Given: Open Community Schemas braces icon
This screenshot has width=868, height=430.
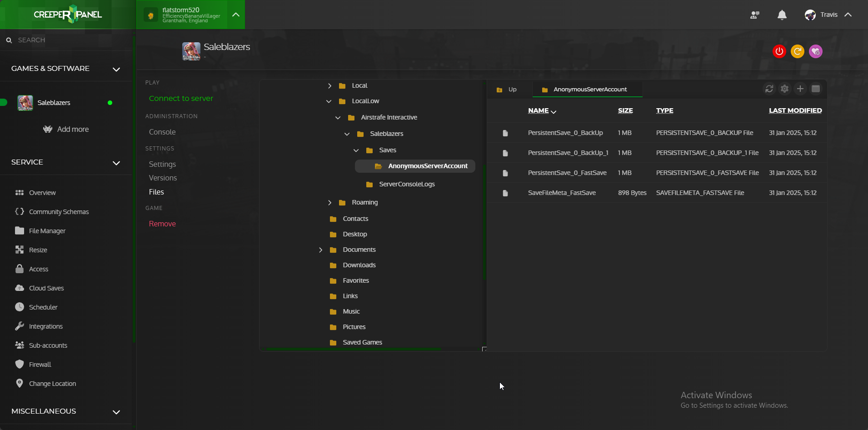Looking at the screenshot, I should click(x=20, y=211).
